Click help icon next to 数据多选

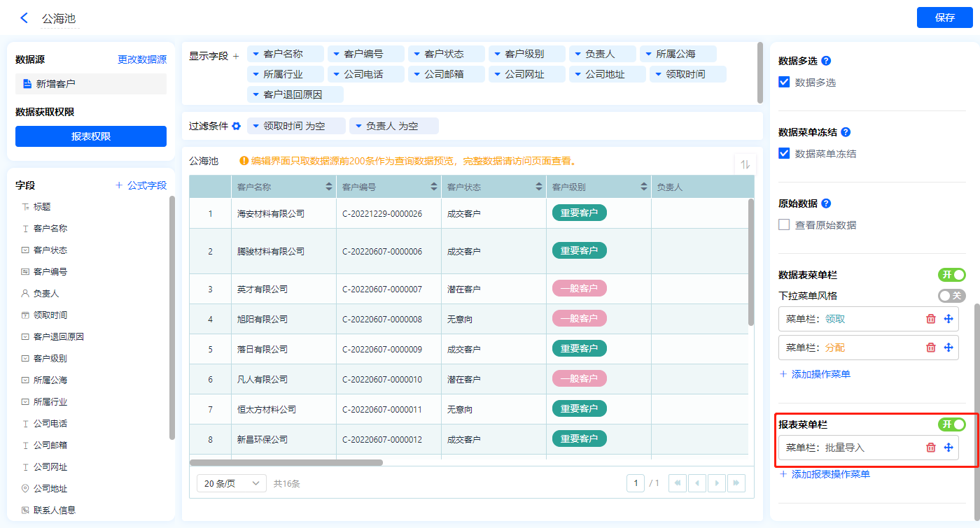coord(826,61)
